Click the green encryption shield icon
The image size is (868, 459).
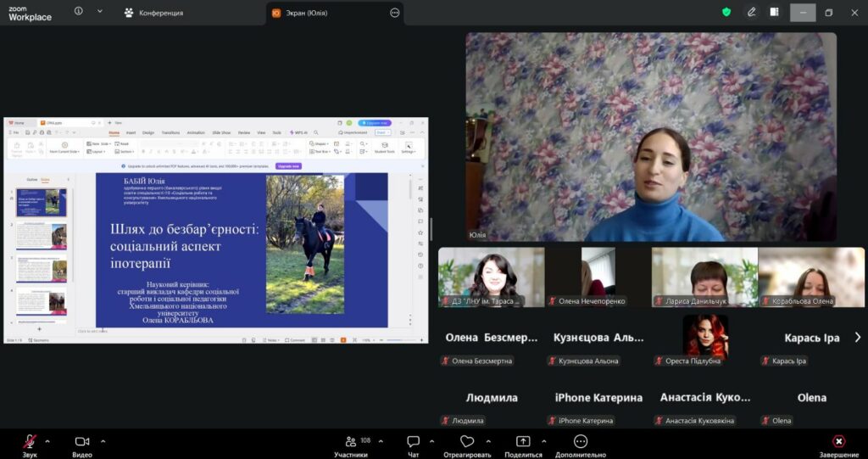[x=726, y=12]
